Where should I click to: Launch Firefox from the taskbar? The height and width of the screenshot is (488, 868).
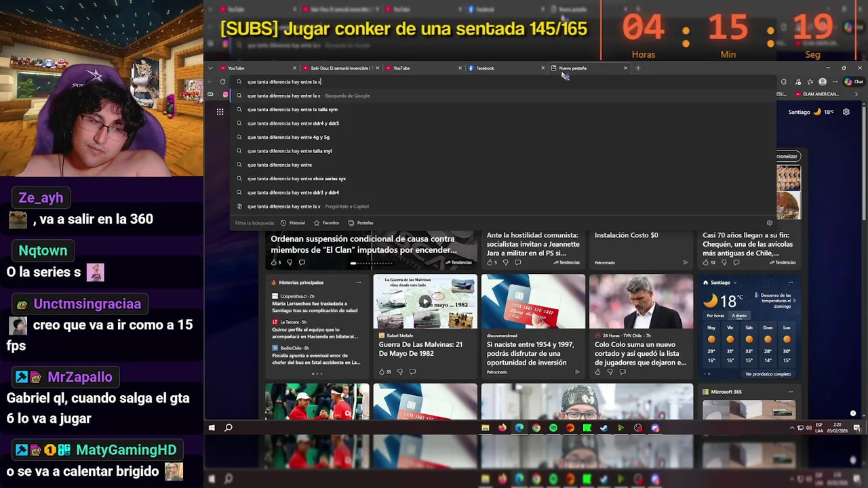coord(502,428)
